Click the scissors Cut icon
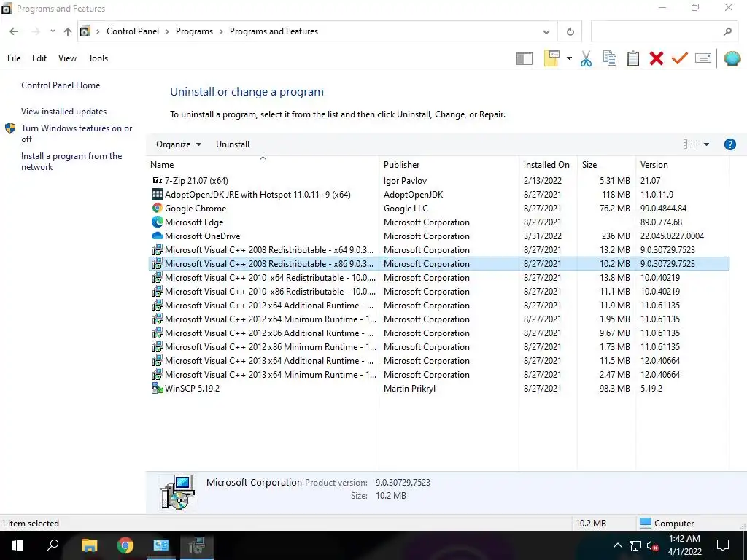 point(586,58)
